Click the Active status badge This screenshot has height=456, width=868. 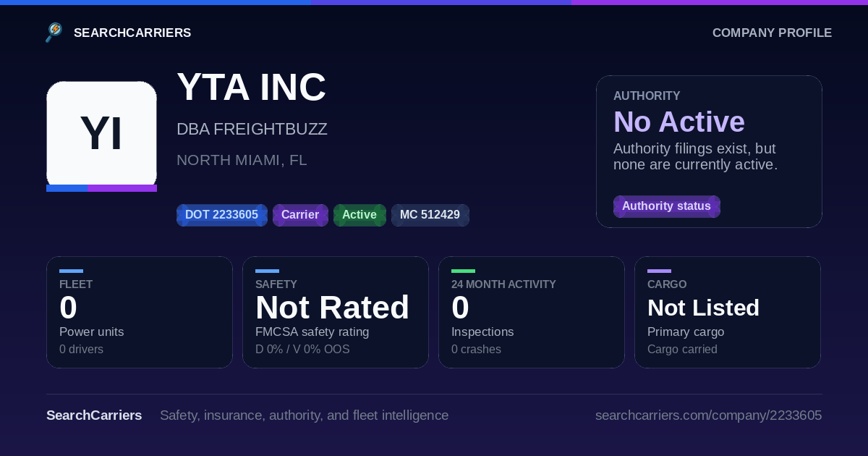click(359, 215)
